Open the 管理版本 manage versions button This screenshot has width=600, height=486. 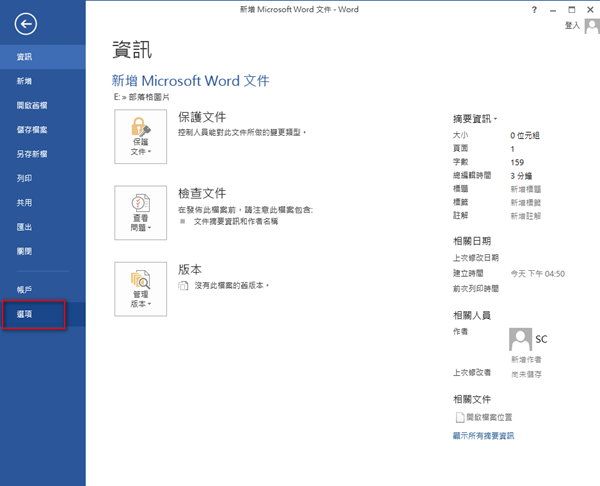point(140,289)
